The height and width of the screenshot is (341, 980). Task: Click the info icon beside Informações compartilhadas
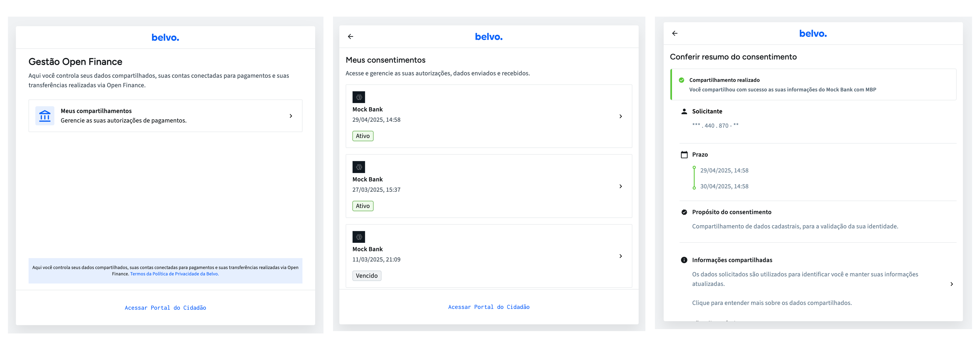684,260
